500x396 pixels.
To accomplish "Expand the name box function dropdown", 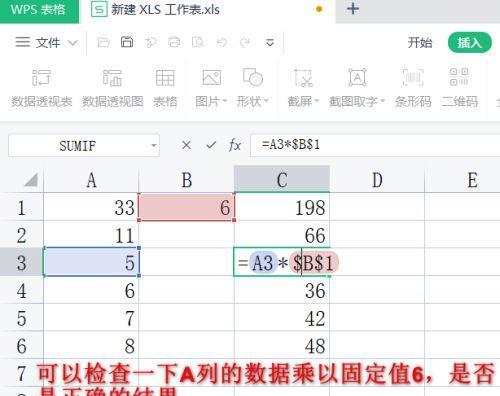I will pyautogui.click(x=154, y=146).
